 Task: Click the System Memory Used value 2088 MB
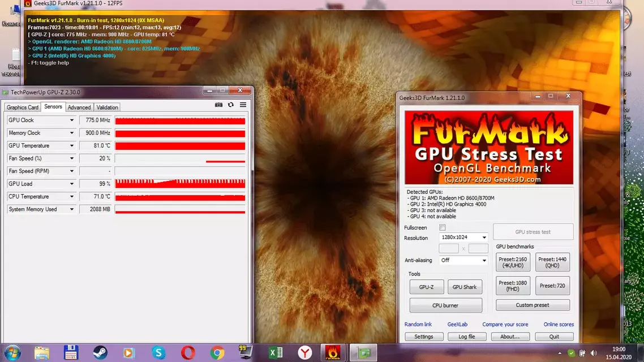(96, 209)
